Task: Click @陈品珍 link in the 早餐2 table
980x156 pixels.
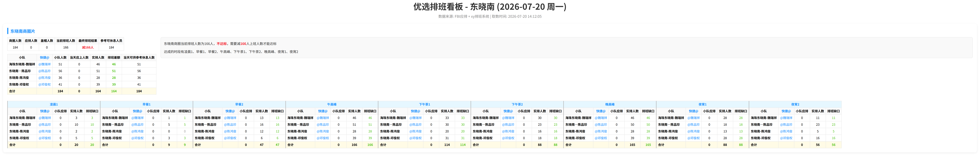Action: (230, 125)
